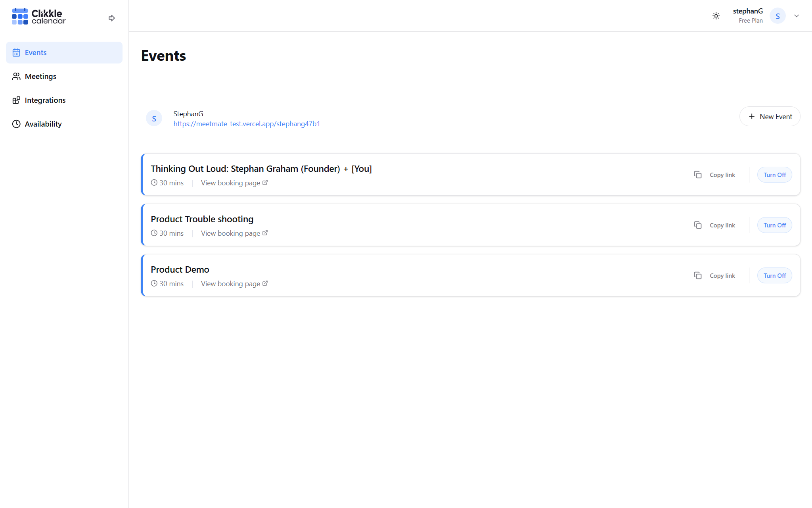Select Events in the sidebar
The width and height of the screenshot is (812, 508).
click(36, 52)
